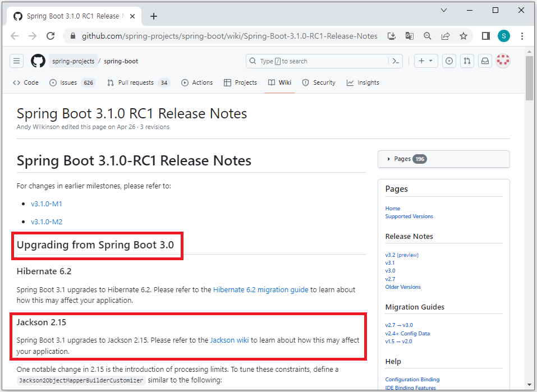
Task: Open the Security tab
Action: (x=319, y=82)
